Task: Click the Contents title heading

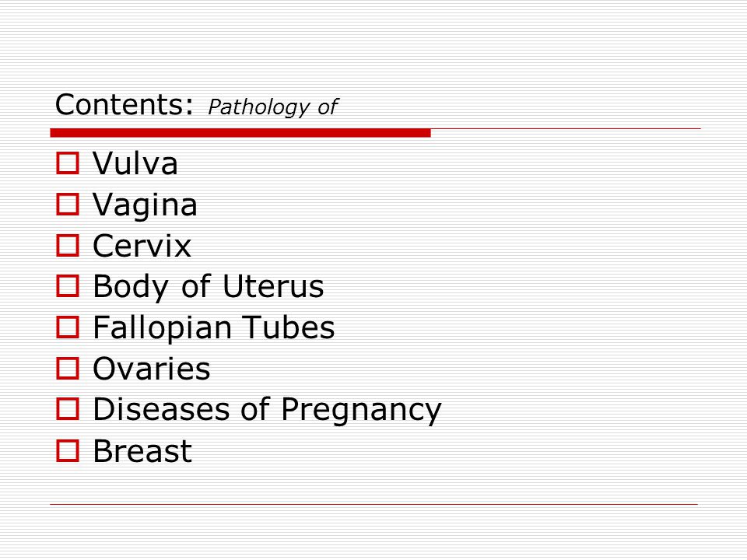Action: [x=124, y=104]
